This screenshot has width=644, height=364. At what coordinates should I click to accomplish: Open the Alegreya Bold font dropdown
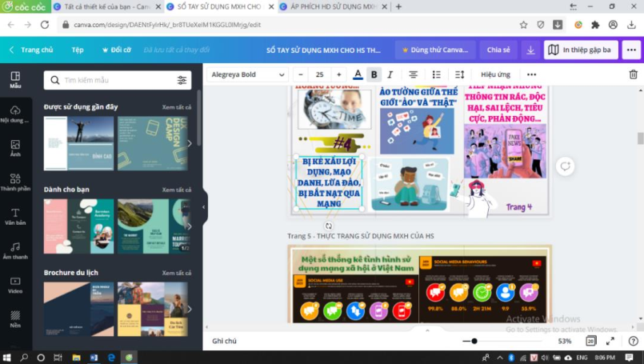248,74
